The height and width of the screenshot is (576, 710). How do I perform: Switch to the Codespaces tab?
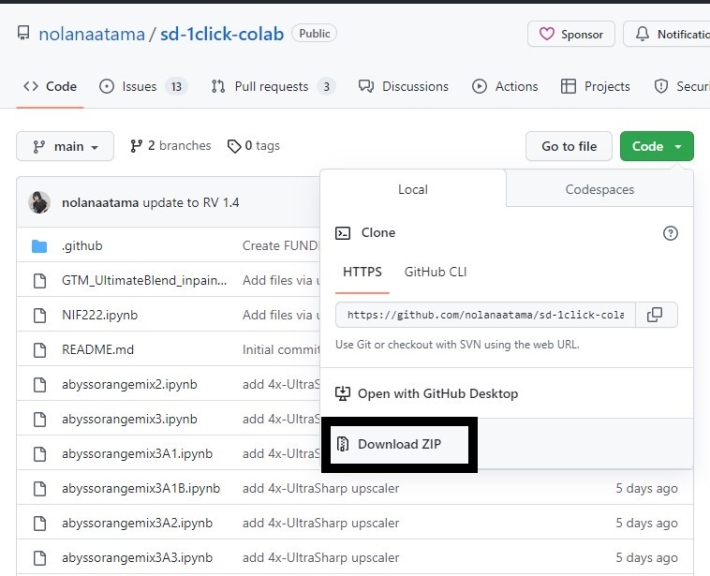pos(599,189)
